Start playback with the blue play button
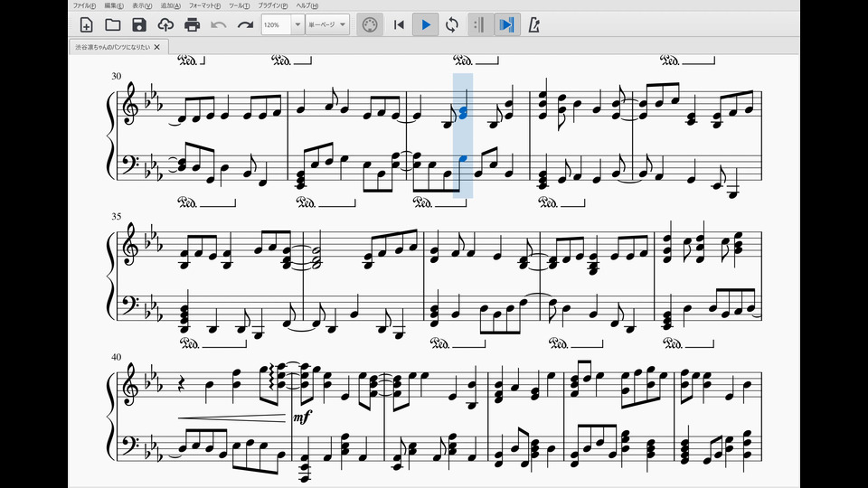This screenshot has width=868, height=488. 426,25
